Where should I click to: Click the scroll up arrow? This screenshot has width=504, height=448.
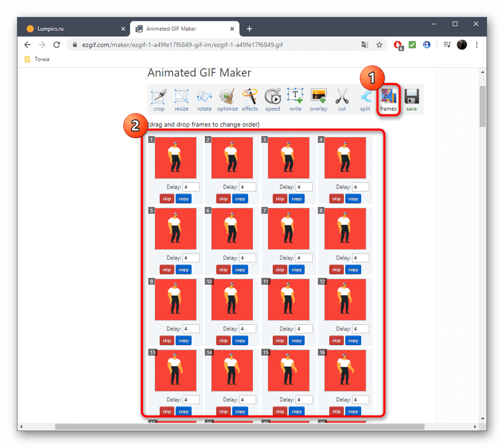click(482, 72)
